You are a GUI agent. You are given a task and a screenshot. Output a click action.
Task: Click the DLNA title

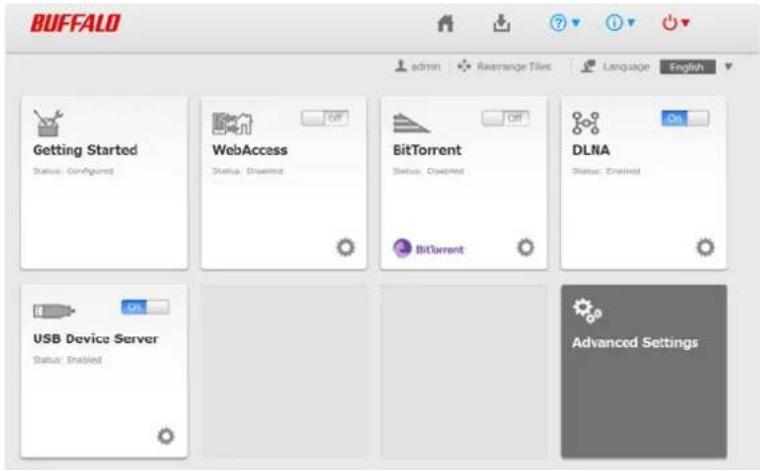591,150
